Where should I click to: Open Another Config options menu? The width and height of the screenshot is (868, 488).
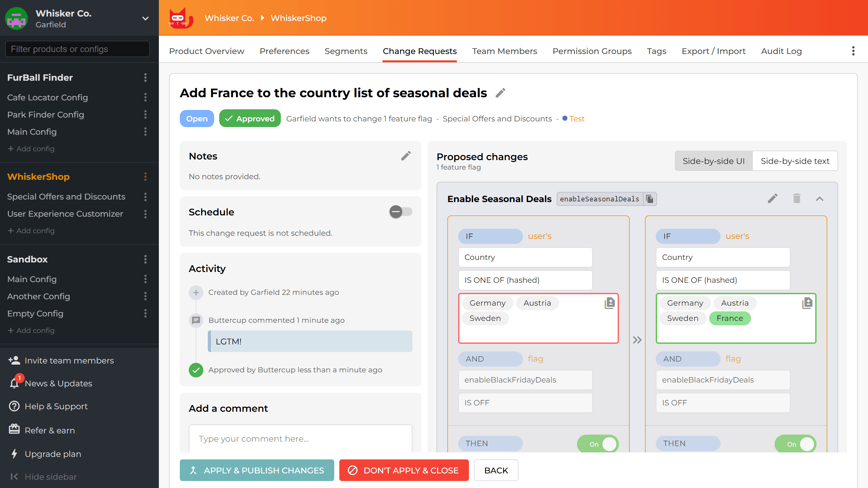145,296
